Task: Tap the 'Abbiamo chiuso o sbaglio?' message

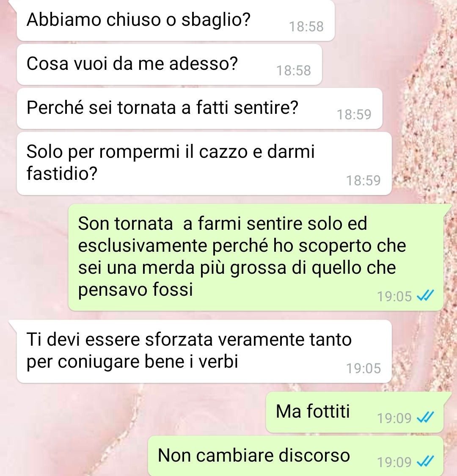Action: tap(176, 21)
